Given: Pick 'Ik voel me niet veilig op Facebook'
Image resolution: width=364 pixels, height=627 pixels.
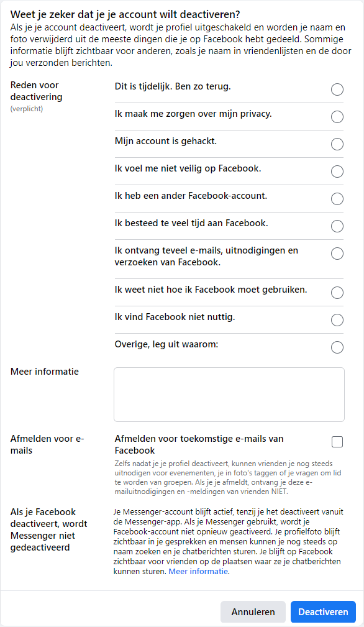Looking at the screenshot, I should [x=337, y=172].
